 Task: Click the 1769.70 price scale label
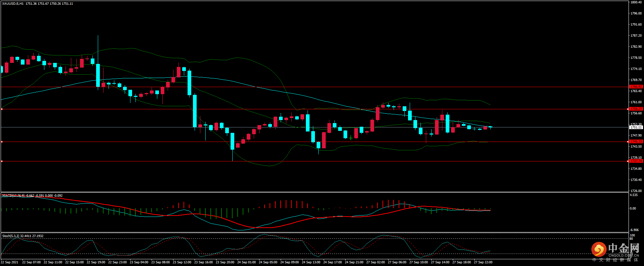pyautogui.click(x=636, y=80)
